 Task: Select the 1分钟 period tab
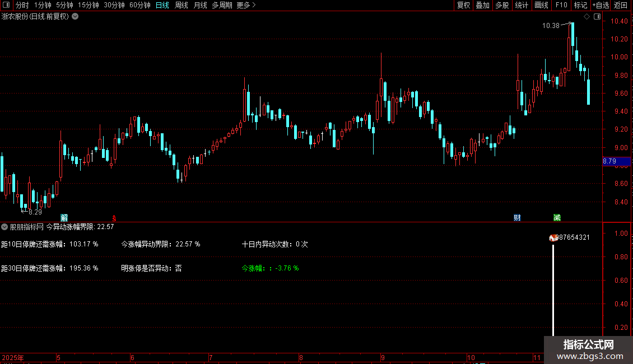(43, 5)
